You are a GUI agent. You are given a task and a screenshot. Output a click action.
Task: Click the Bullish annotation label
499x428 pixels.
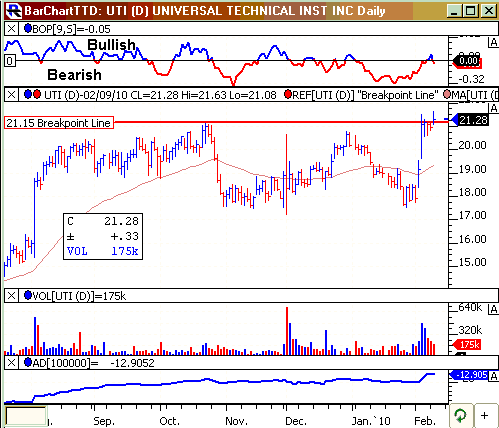pos(111,45)
